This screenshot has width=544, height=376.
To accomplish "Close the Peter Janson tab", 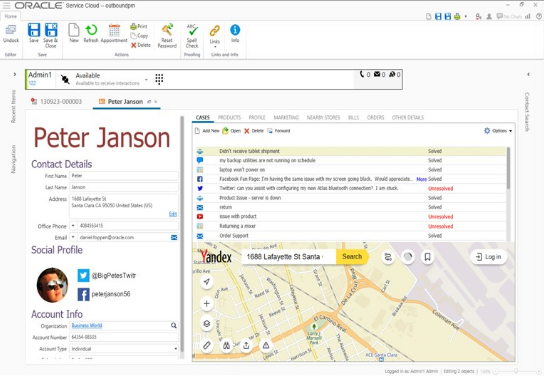I will (156, 102).
